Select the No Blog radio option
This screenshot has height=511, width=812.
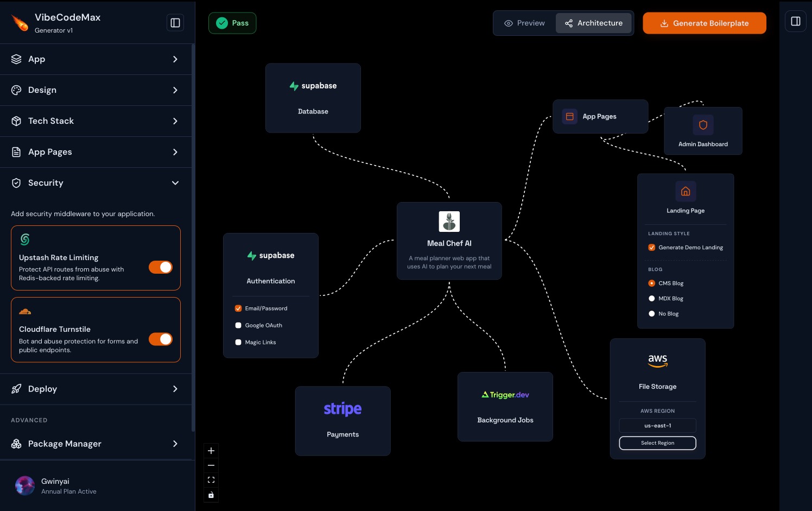click(652, 314)
